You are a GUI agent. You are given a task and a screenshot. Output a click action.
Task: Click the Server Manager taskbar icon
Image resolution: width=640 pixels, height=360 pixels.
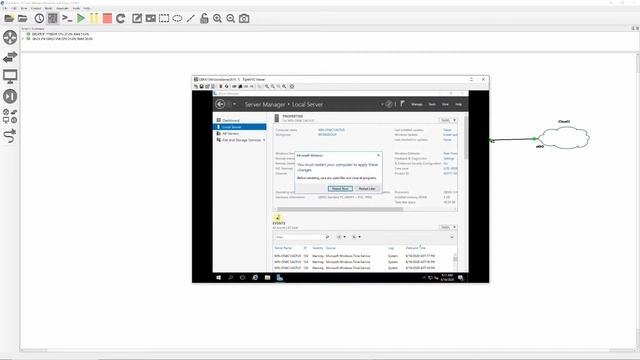(280, 278)
